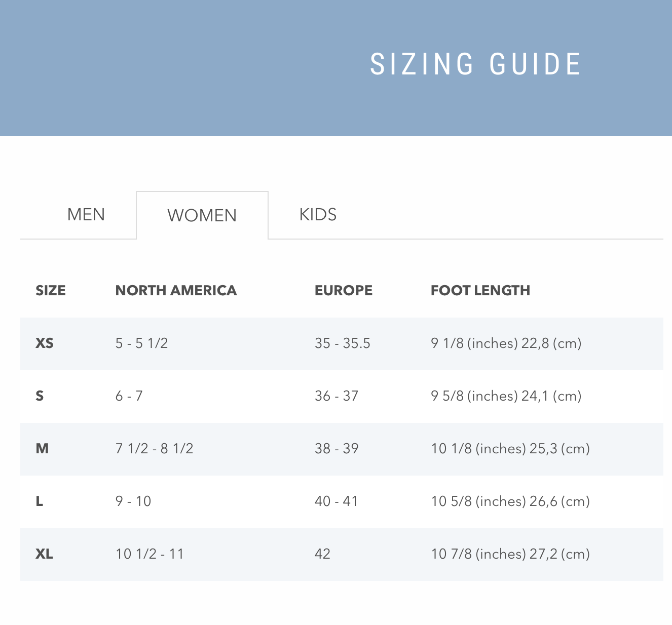Click the NORTH AMERICA column header
The height and width of the screenshot is (625, 672).
click(x=176, y=291)
